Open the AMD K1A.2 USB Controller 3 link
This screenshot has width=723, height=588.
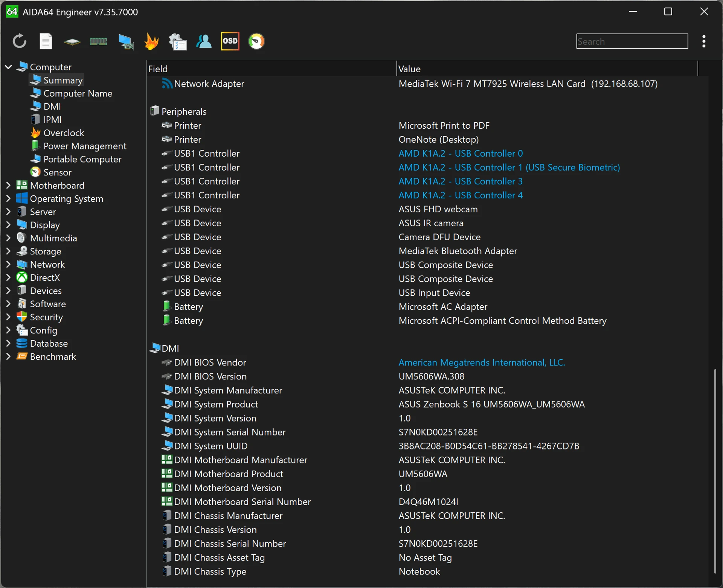pyautogui.click(x=461, y=181)
